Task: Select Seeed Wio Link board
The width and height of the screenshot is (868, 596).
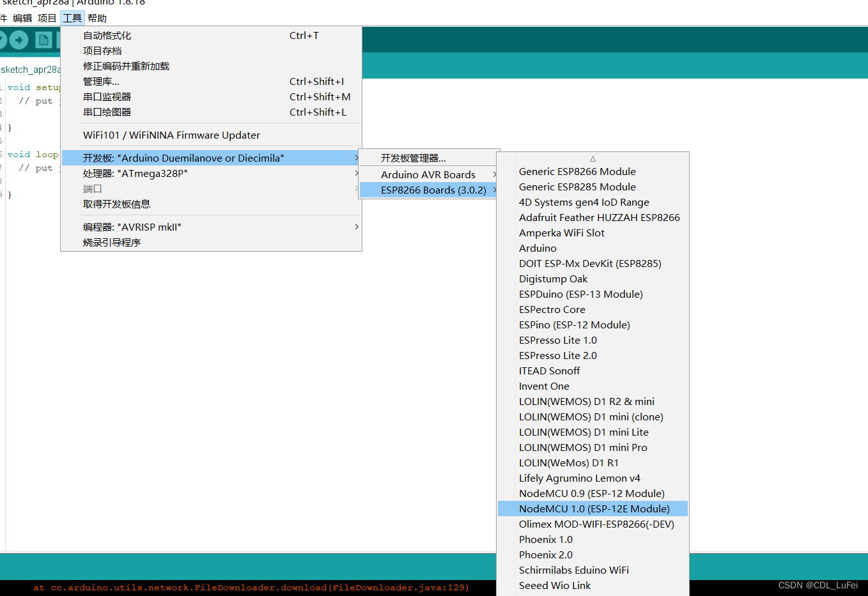Action: point(593,586)
